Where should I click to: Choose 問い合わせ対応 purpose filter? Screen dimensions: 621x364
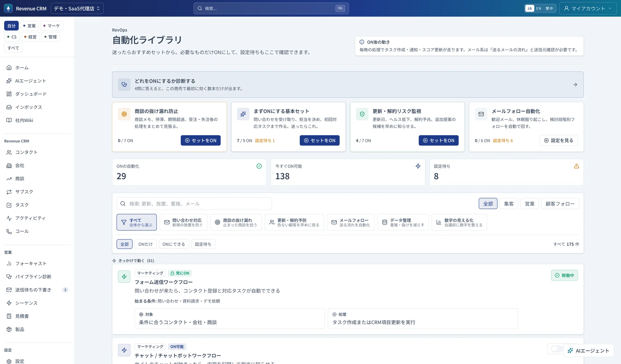coord(183,222)
